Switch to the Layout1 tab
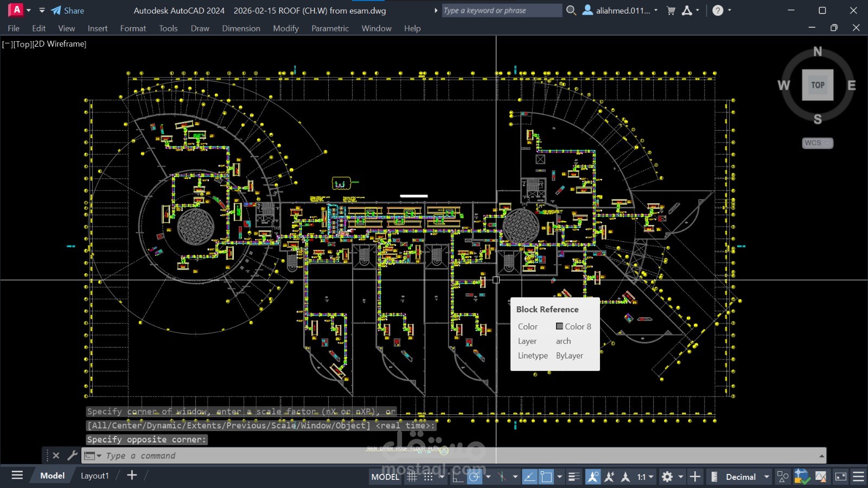The image size is (868, 488). 95,476
